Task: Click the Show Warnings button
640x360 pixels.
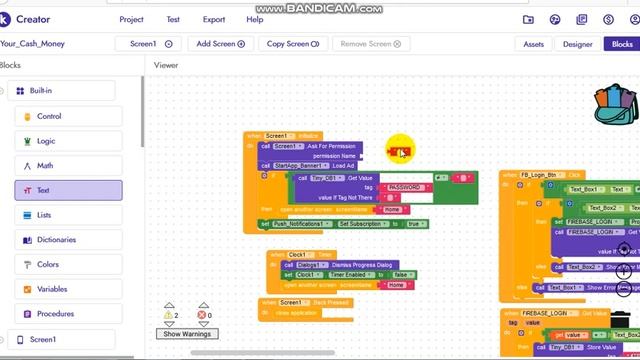Action: point(187,334)
